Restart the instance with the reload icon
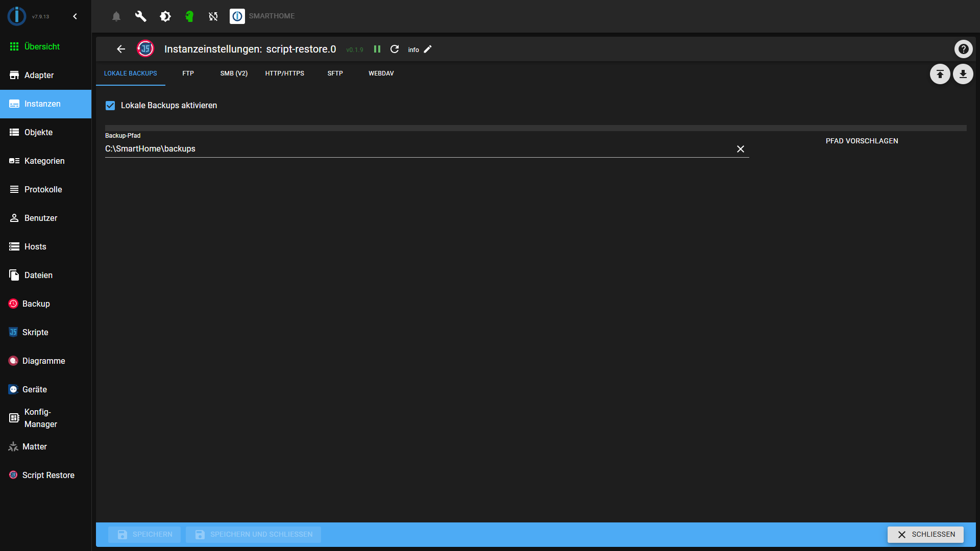Image resolution: width=980 pixels, height=551 pixels. 395,49
